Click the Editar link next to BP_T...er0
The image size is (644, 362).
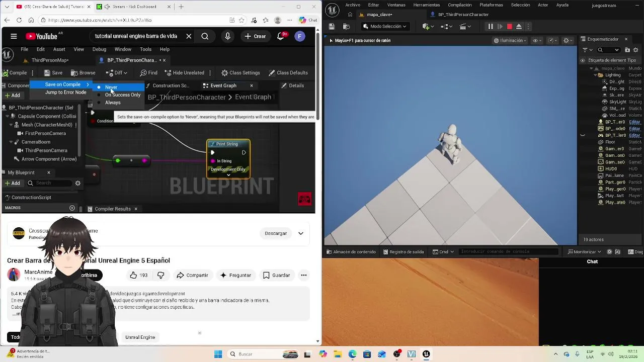634,122
